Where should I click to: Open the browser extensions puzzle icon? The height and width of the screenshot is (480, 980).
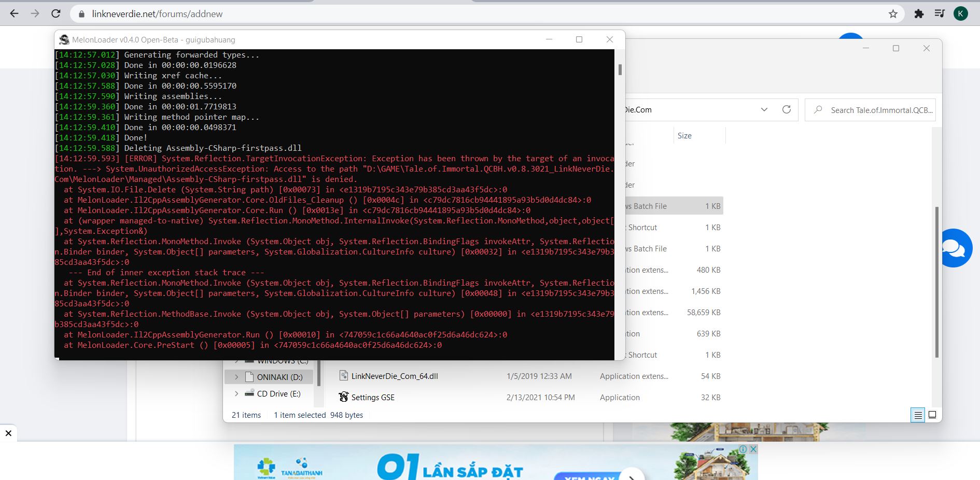(919, 14)
